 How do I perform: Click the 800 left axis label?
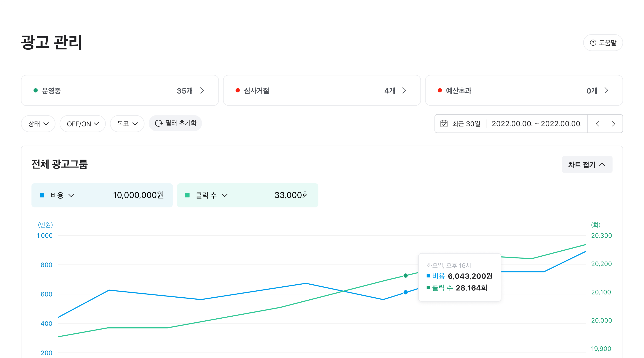coord(47,265)
